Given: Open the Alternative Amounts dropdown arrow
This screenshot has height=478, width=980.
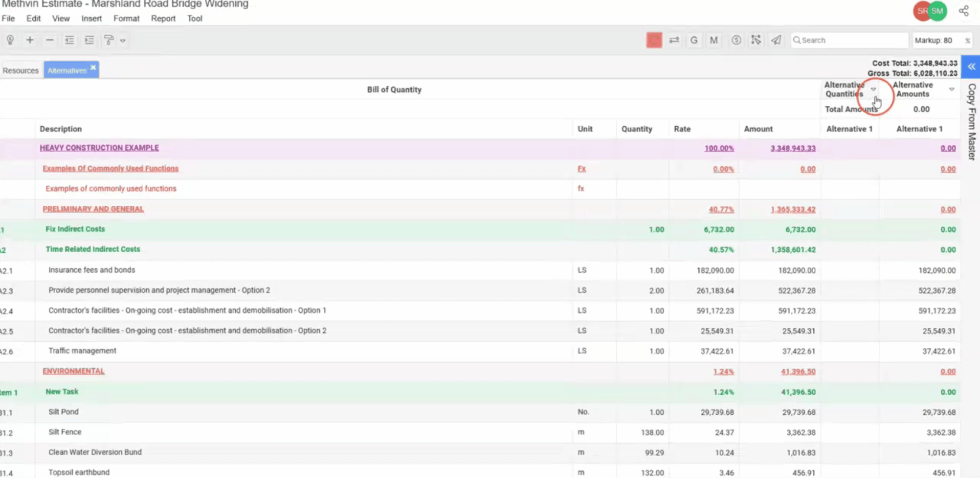Looking at the screenshot, I should pos(952,89).
